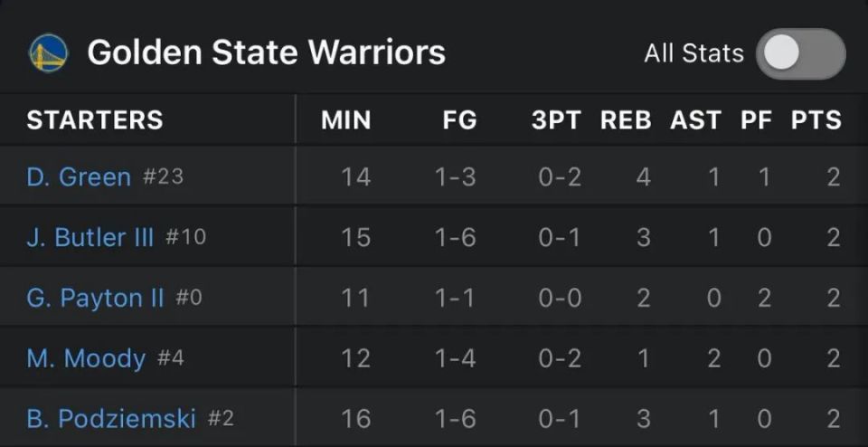Click J. Butler III minutes value 15

pyautogui.click(x=355, y=238)
